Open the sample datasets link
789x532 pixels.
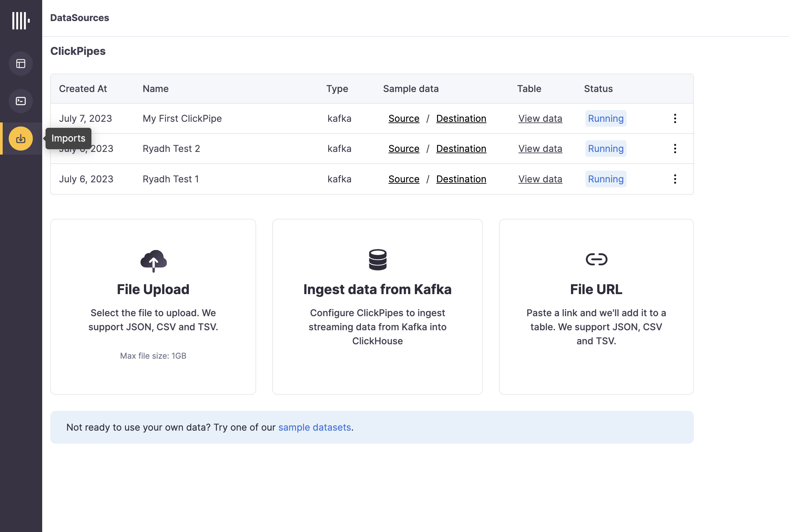tap(314, 427)
